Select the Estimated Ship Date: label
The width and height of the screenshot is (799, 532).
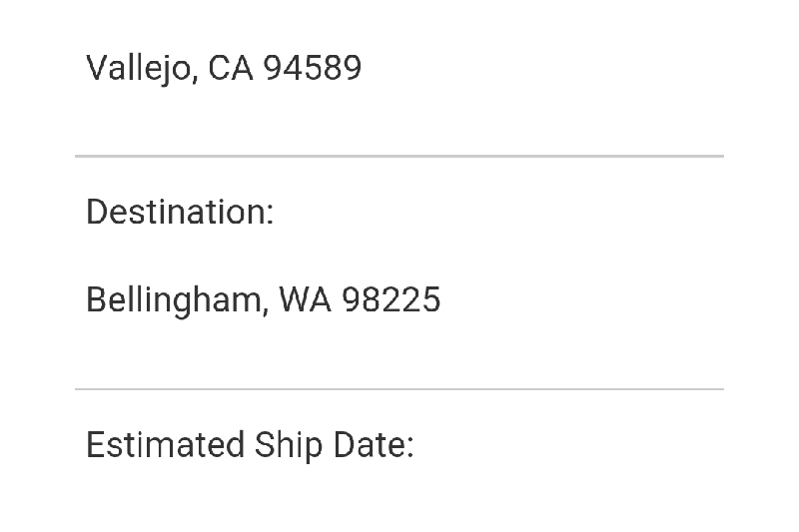[x=250, y=445]
